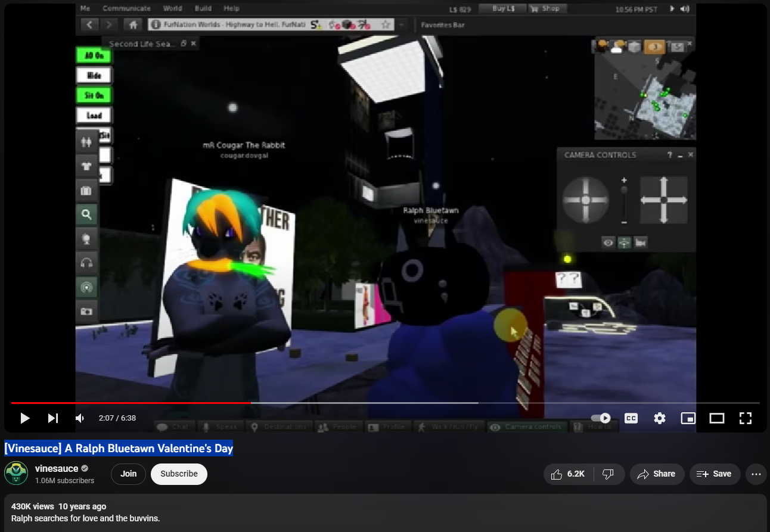This screenshot has height=532, width=770.
Task: Click the Camera Controls orbit joystick
Action: pos(586,200)
